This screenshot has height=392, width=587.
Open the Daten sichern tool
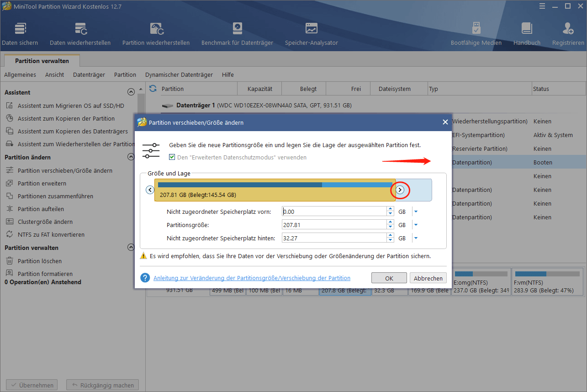[x=20, y=33]
